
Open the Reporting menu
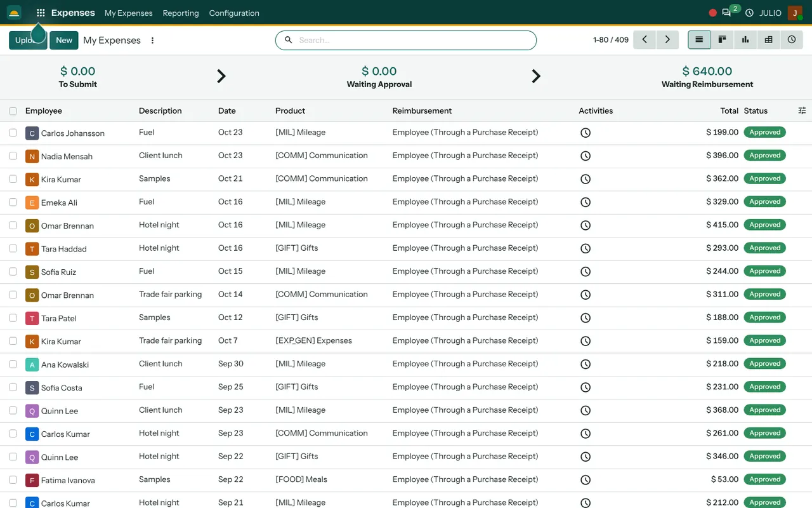pos(181,13)
